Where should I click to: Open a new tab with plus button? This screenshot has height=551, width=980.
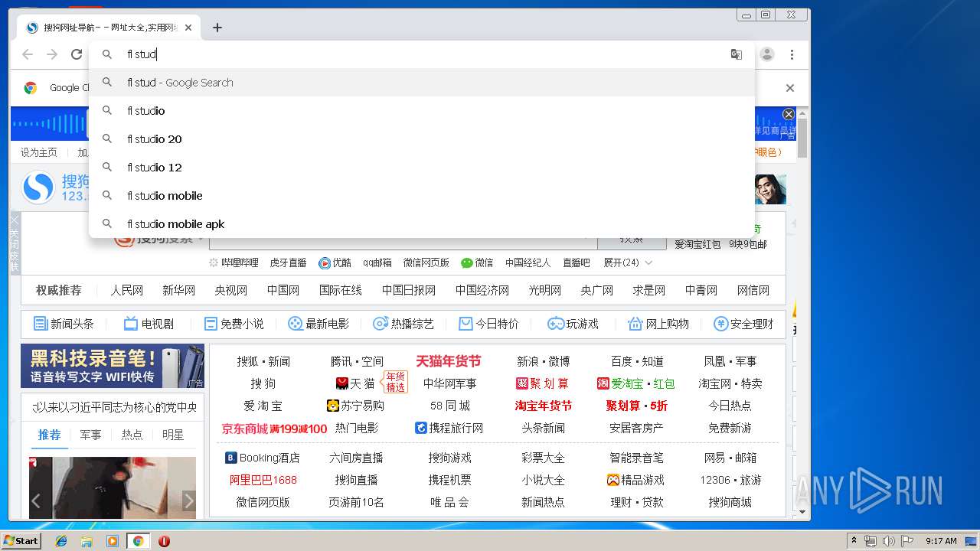(x=217, y=28)
